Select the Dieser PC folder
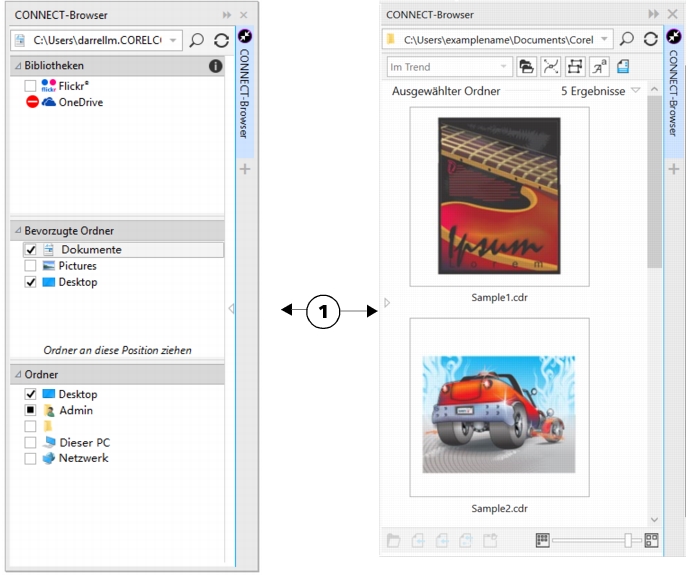 coord(83,442)
